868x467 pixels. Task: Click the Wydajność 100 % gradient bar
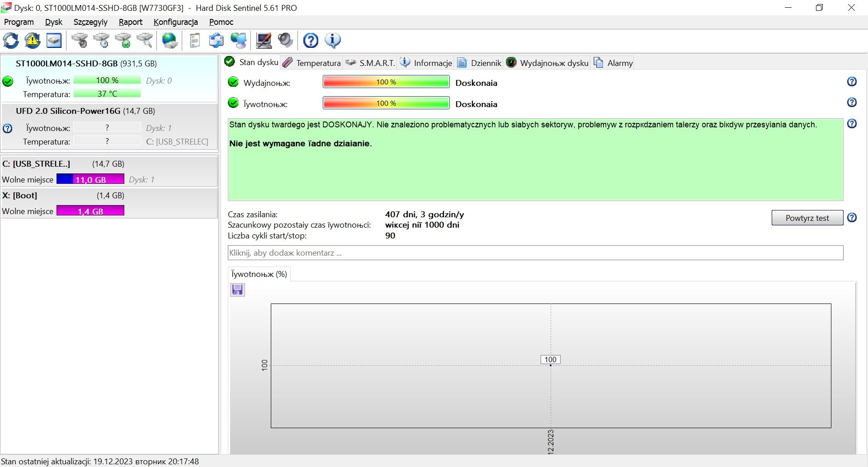click(386, 82)
